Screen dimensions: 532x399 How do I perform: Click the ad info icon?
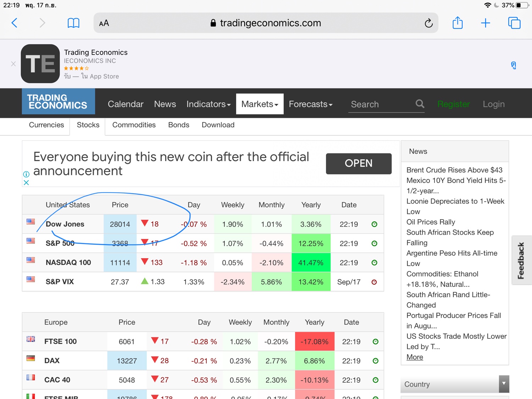(26, 174)
